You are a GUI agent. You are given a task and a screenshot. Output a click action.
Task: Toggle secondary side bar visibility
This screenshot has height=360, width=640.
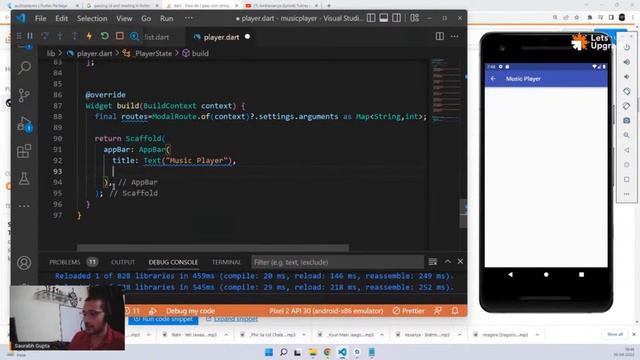[396, 18]
